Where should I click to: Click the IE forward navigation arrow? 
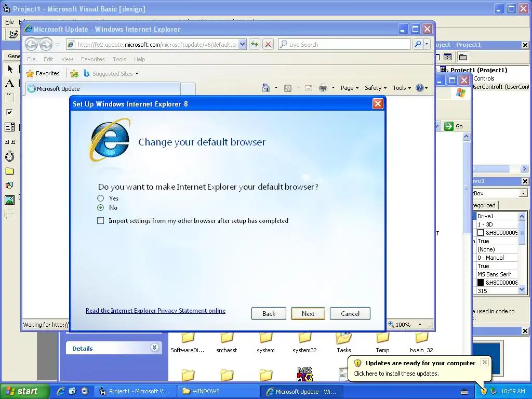[46, 45]
